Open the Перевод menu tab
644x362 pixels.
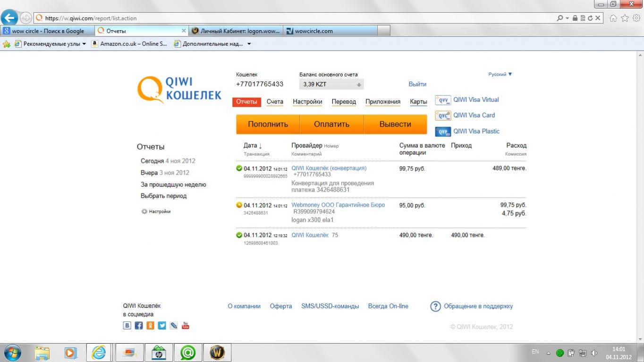[x=344, y=101]
